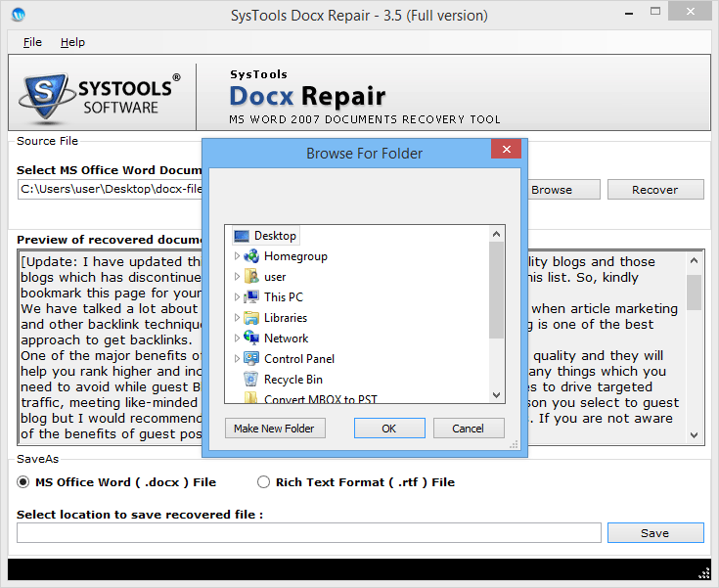
Task: Expand the user tree node
Action: coord(237,277)
